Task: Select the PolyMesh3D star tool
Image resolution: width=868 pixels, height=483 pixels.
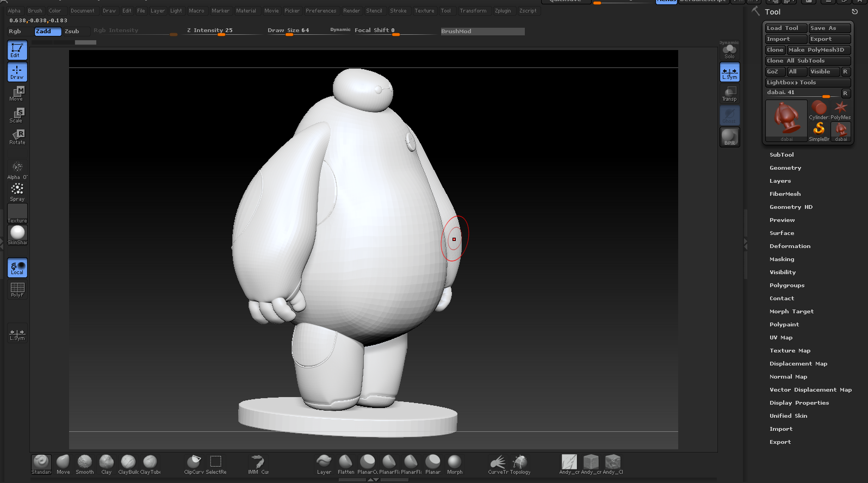Action: click(841, 109)
